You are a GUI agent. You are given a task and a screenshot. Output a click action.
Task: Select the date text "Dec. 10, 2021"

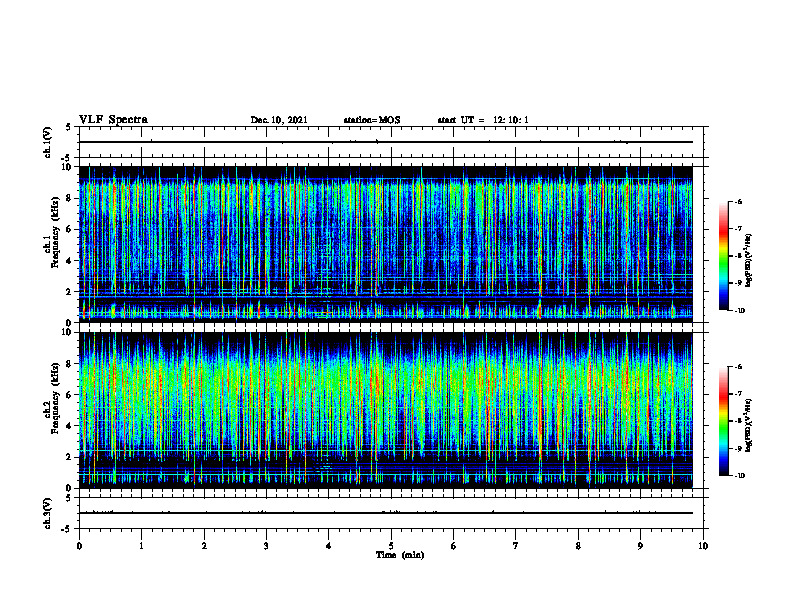point(279,120)
